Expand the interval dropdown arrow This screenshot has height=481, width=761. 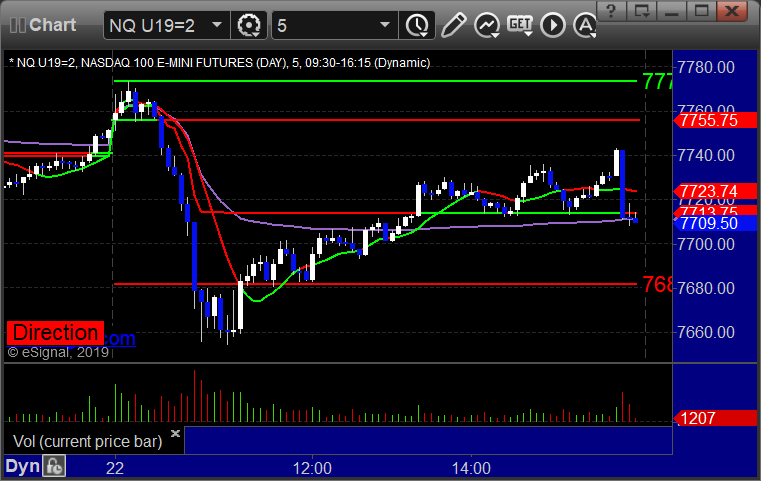pyautogui.click(x=384, y=25)
